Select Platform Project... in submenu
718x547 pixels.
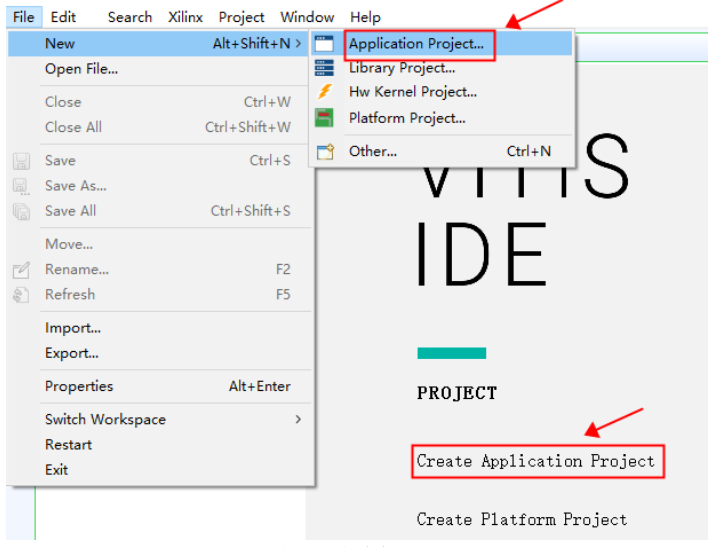point(441,118)
